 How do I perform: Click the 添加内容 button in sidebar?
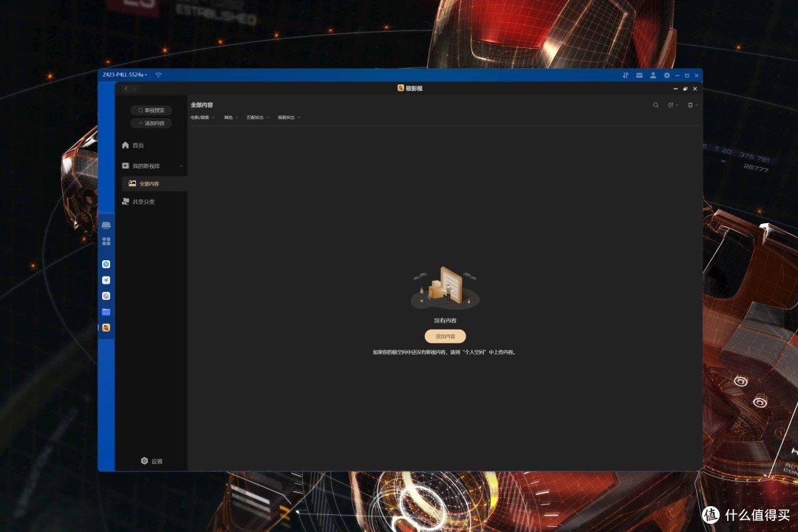click(x=151, y=123)
